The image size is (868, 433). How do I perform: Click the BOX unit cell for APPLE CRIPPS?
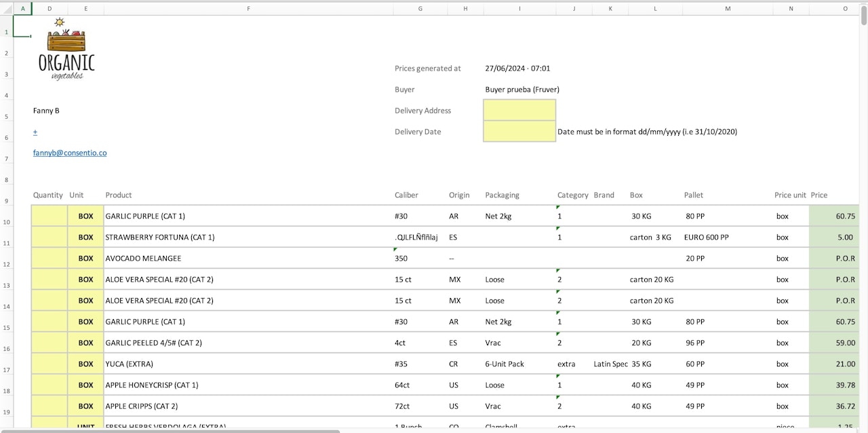click(x=85, y=406)
